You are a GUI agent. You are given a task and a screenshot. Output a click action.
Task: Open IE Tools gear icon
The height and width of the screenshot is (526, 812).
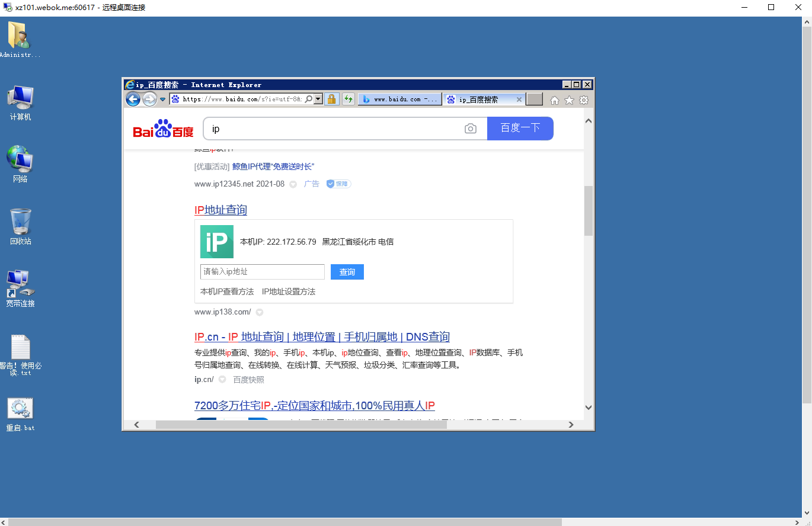pos(584,100)
